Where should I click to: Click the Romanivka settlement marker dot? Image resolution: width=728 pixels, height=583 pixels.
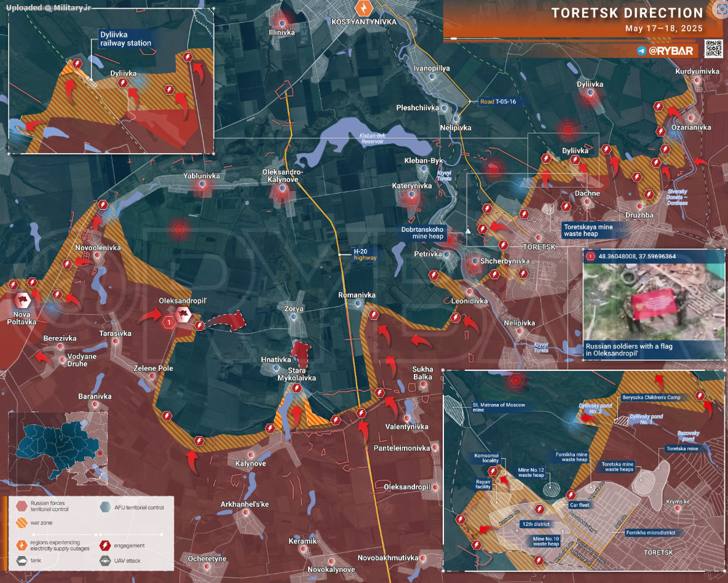pos(358,303)
